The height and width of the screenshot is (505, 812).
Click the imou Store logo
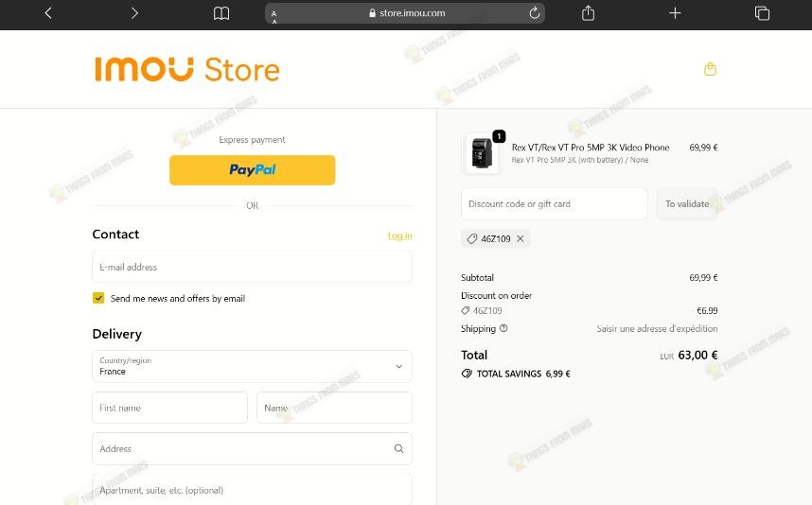click(x=187, y=69)
